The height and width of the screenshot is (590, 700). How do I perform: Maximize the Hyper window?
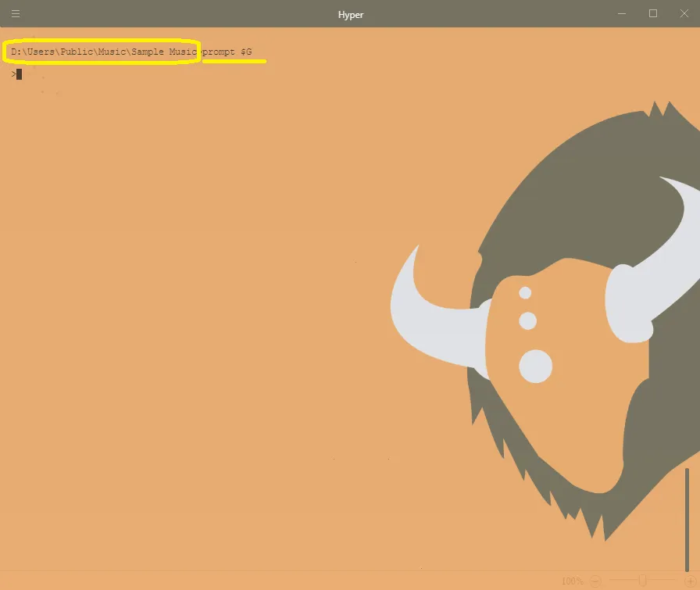coord(652,13)
